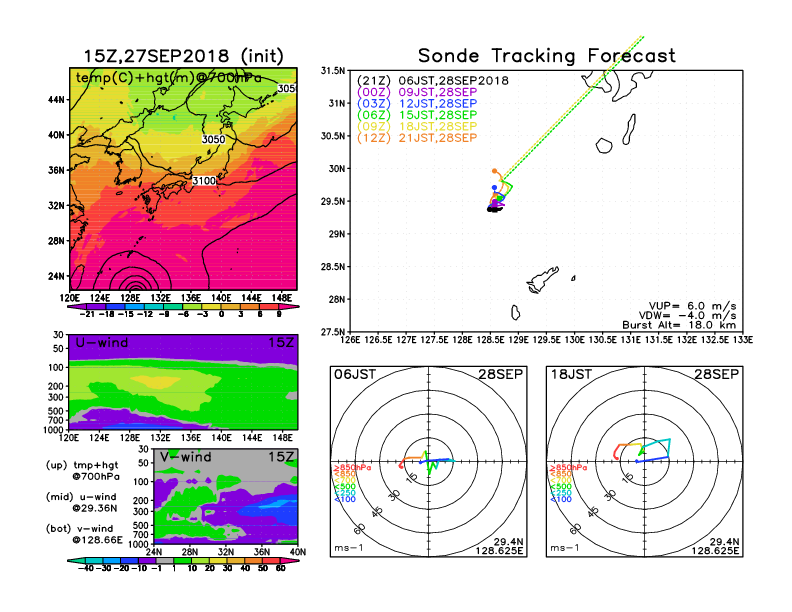Image resolution: width=792 pixels, height=612 pixels.
Task: Pick the pink swatch right of 60
Action: [289, 560]
